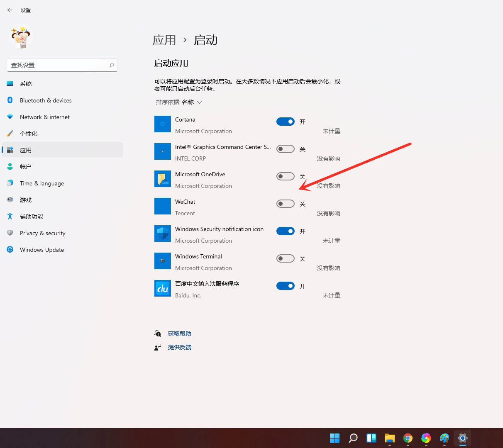Disable Cortana startup toggle
Image resolution: width=503 pixels, height=448 pixels.
tap(285, 122)
